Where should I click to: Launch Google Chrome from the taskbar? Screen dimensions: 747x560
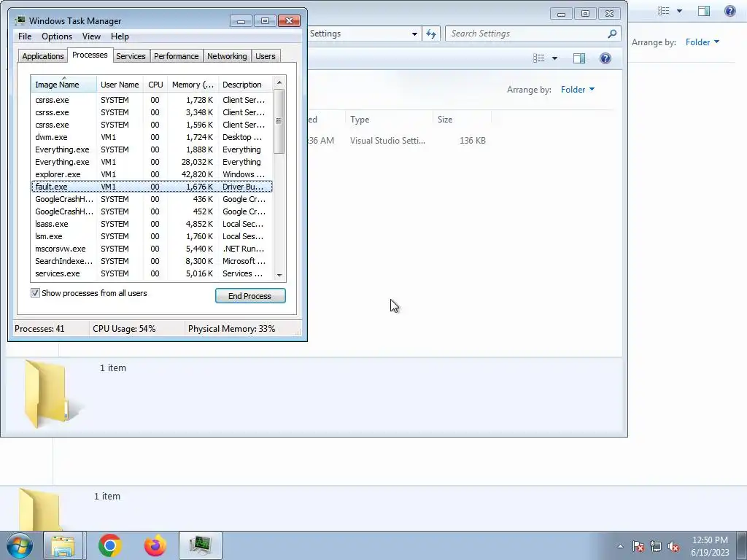[x=109, y=545]
